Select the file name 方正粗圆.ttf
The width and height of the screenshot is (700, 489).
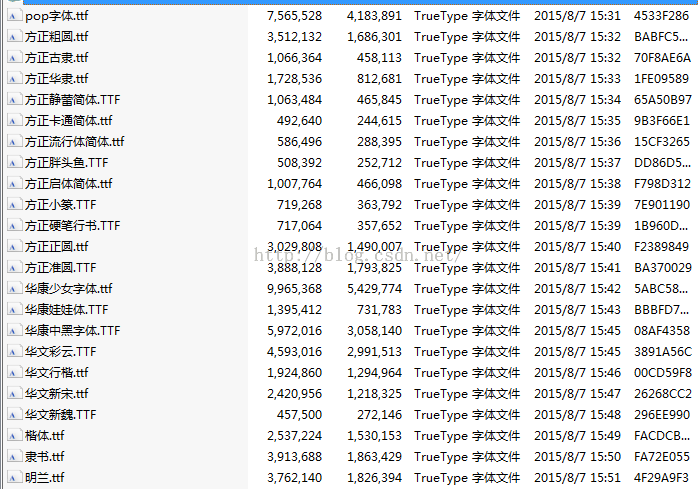coord(57,37)
